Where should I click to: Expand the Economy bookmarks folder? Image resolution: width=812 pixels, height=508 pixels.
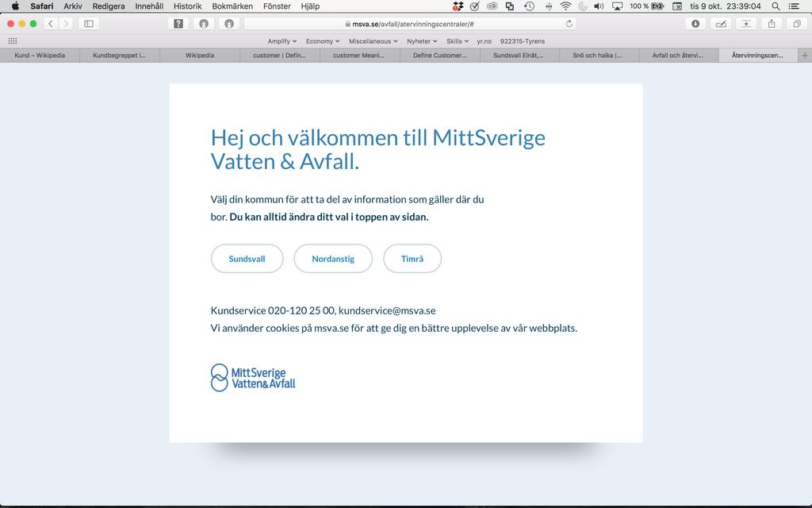click(x=323, y=41)
